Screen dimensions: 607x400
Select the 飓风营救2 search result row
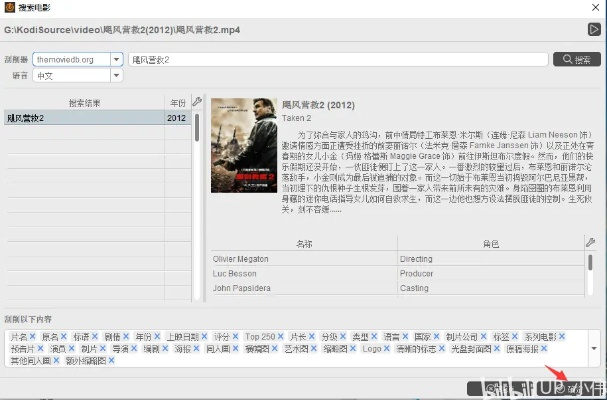[98, 118]
